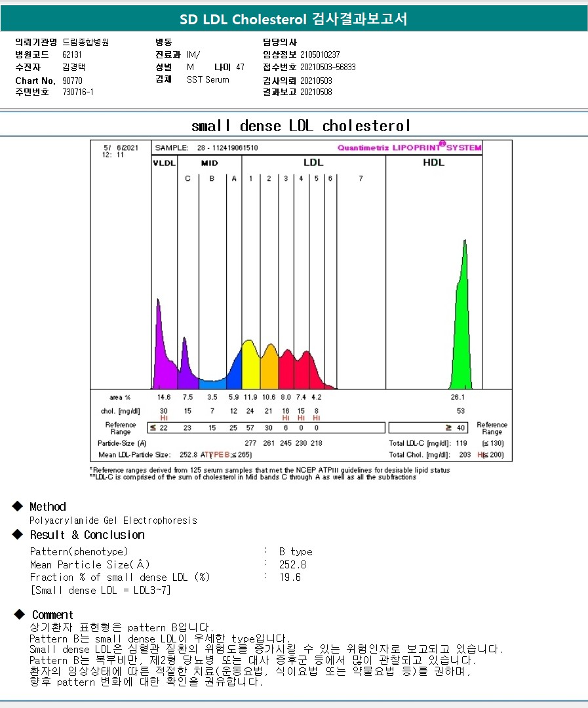Click the diamond bullet beside Method
The width and height of the screenshot is (588, 708).
(x=18, y=506)
